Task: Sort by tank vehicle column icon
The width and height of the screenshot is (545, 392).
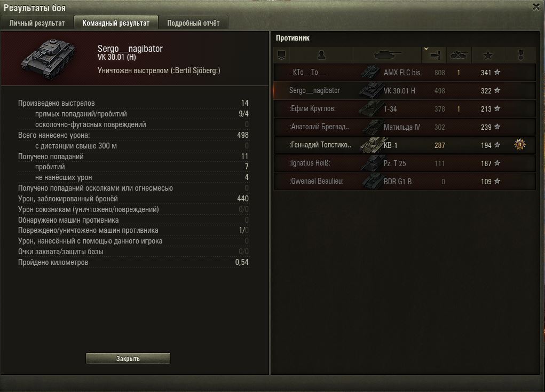Action: click(387, 55)
